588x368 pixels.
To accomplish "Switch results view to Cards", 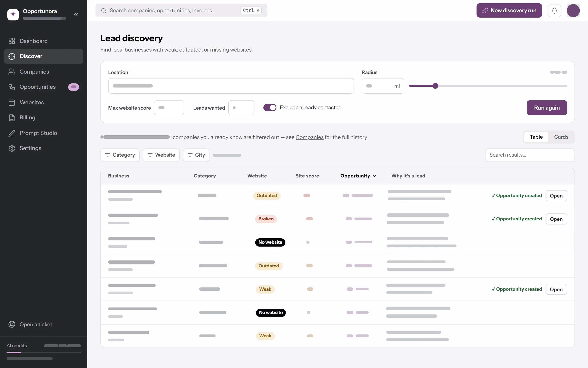I will (x=561, y=137).
